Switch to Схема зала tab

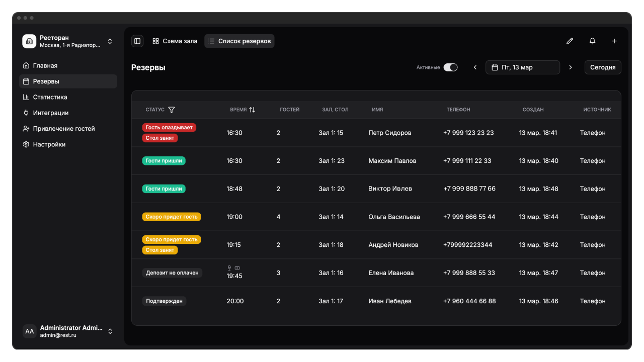[x=175, y=41]
